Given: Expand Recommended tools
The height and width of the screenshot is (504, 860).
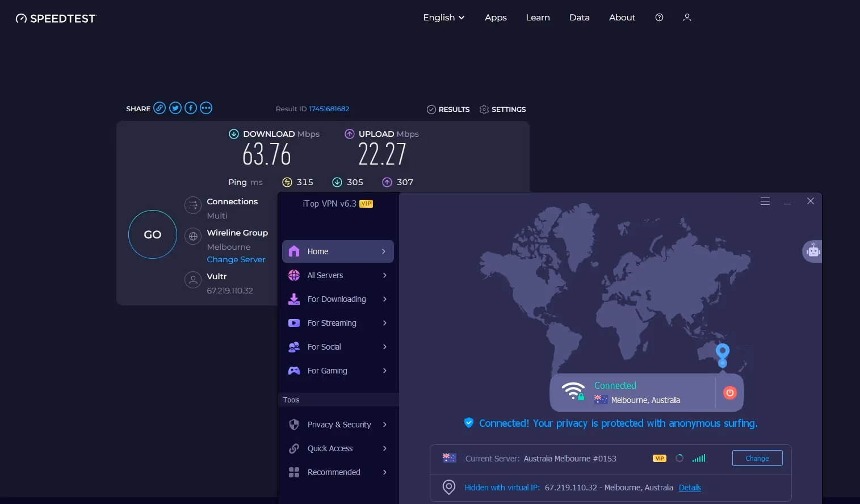Looking at the screenshot, I should 338,472.
